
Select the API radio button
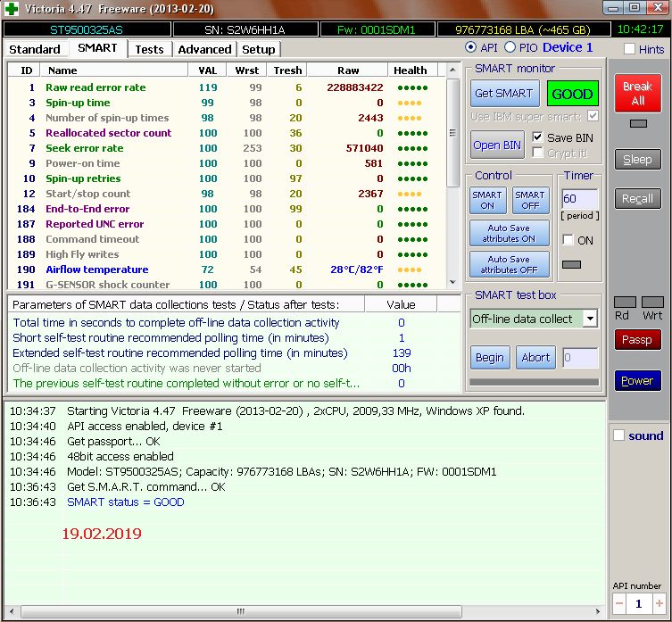click(x=470, y=47)
